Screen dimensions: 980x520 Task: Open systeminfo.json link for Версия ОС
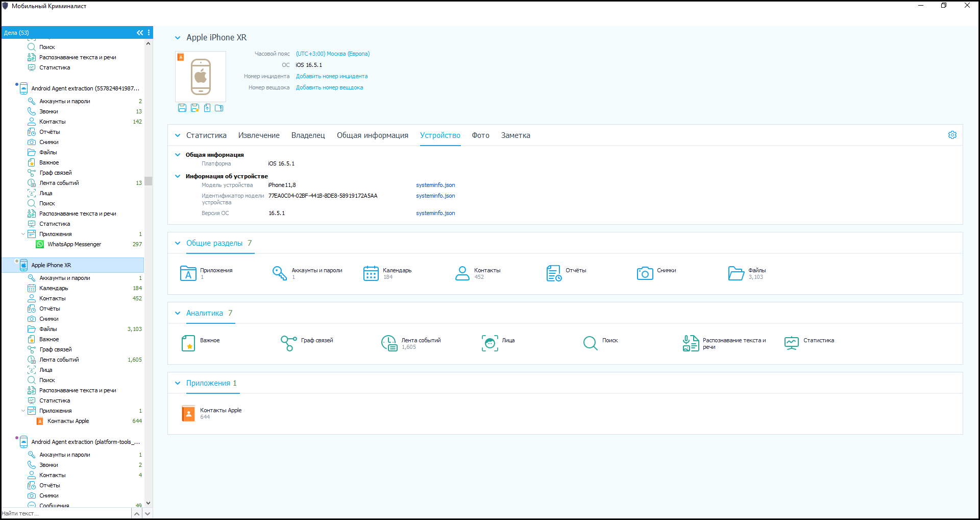(x=435, y=213)
